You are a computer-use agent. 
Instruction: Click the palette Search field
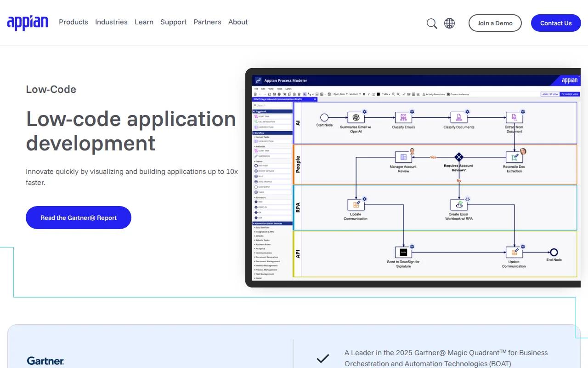272,105
